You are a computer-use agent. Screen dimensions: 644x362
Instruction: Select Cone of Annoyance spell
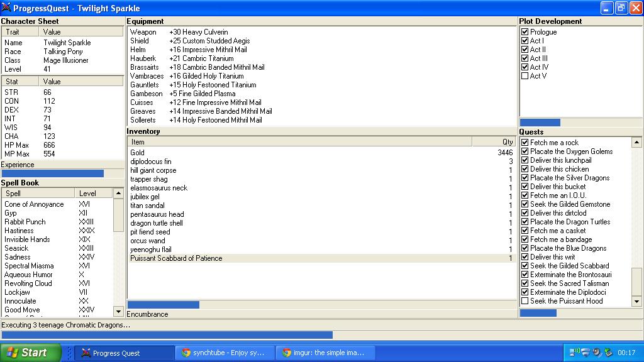click(x=57, y=204)
